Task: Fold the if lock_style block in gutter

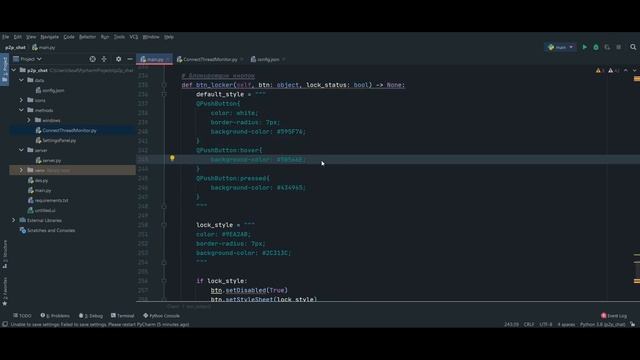Action: click(x=164, y=281)
